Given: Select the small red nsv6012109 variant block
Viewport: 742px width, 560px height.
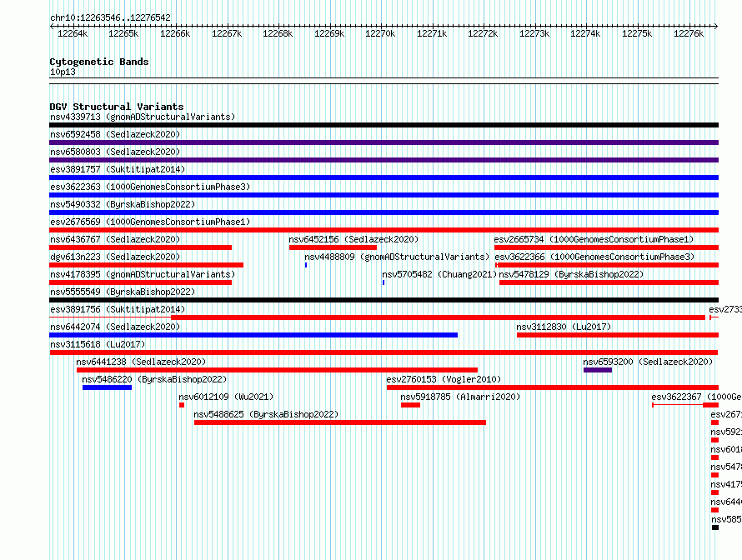Looking at the screenshot, I should [182, 405].
